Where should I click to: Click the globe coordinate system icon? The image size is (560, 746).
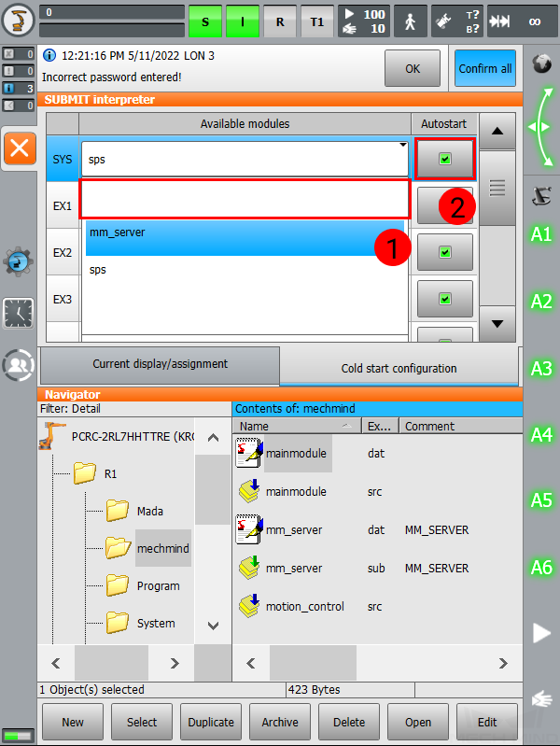pyautogui.click(x=542, y=63)
